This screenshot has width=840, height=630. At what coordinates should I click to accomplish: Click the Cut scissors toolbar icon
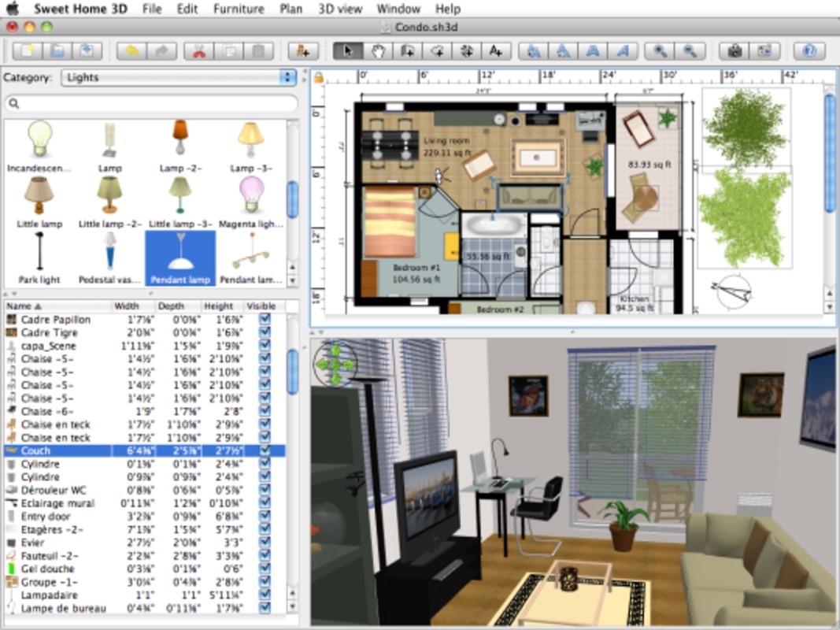tap(199, 51)
